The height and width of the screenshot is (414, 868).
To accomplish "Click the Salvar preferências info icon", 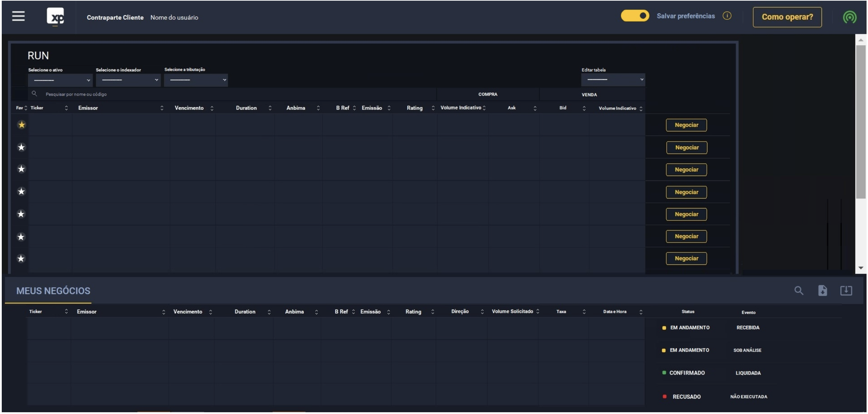I will 727,16.
